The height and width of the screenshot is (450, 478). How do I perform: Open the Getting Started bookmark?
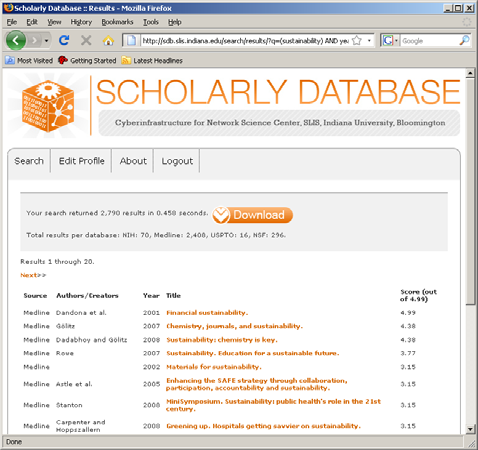(x=87, y=60)
